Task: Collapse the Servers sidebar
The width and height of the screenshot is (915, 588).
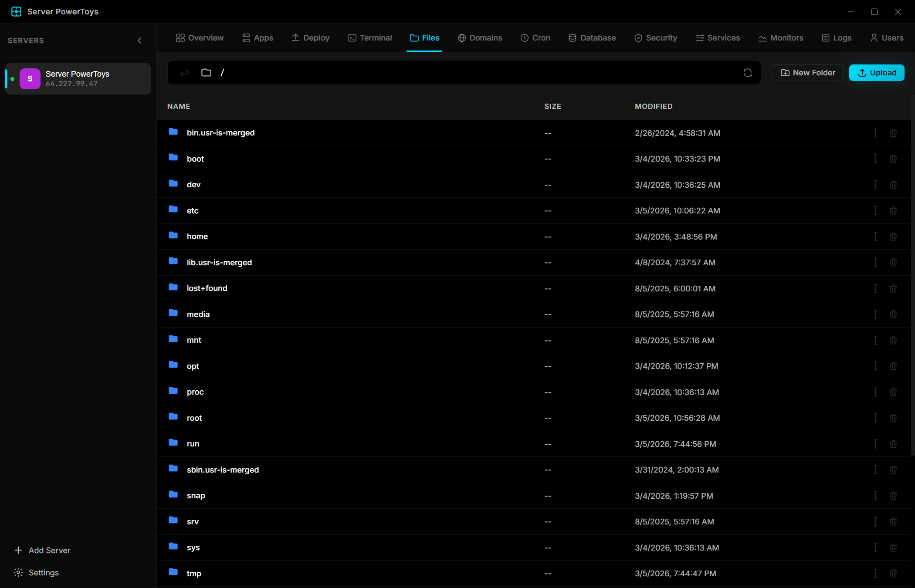Action: coord(139,40)
